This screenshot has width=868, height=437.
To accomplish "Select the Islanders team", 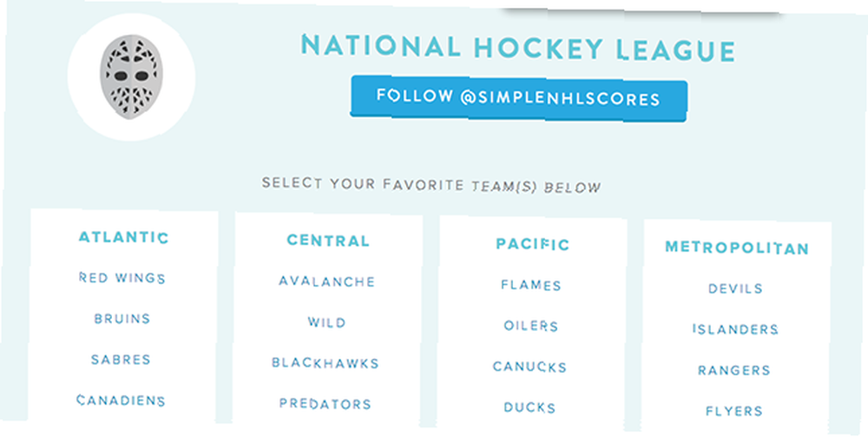I will (x=735, y=329).
